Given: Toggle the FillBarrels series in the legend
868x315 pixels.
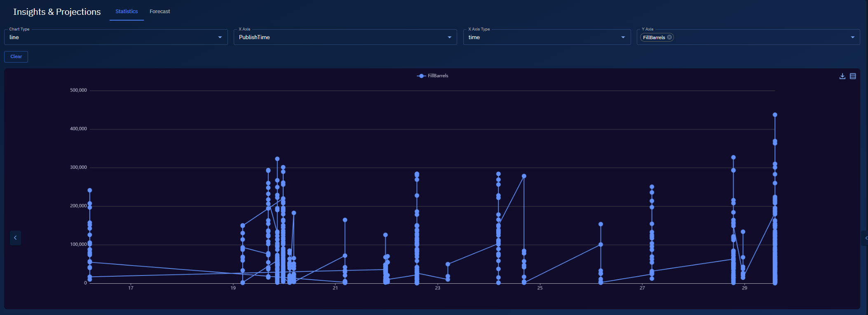Looking at the screenshot, I should tap(432, 76).
